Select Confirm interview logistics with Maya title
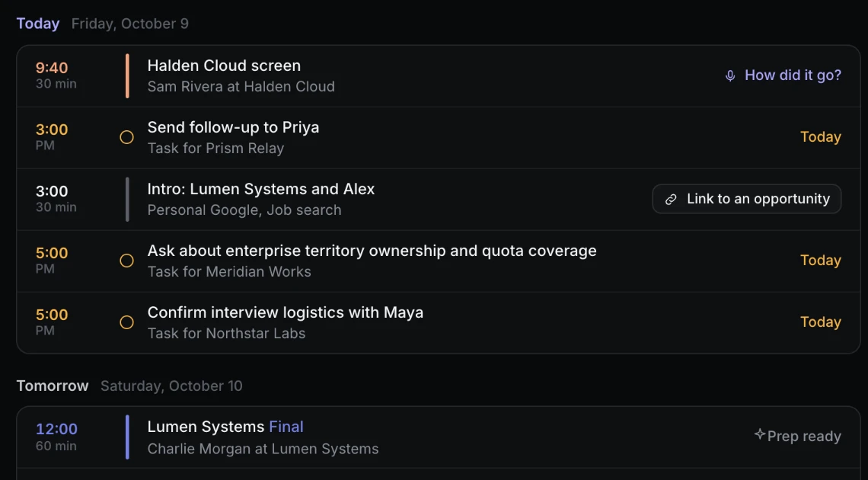The width and height of the screenshot is (868, 480). [285, 312]
